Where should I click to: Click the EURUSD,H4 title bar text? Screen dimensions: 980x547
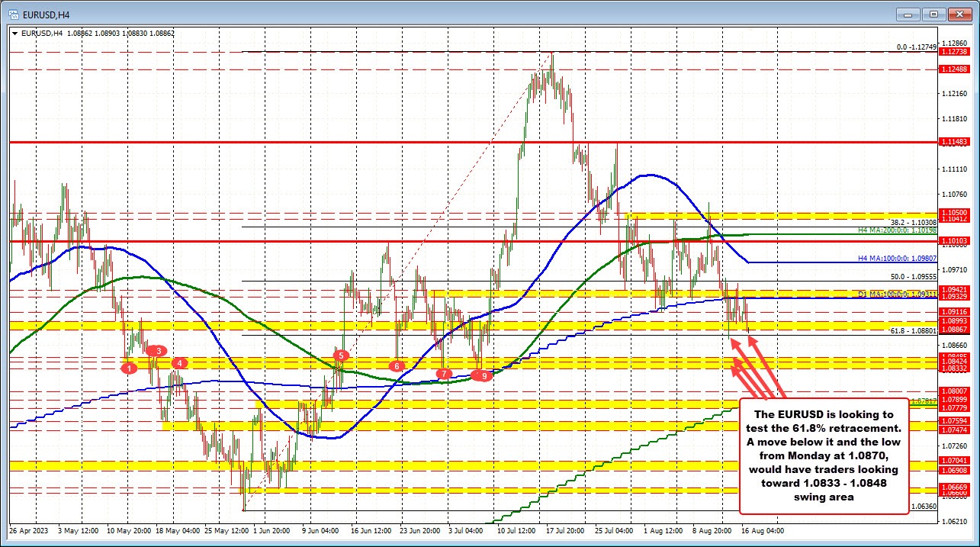[46, 13]
